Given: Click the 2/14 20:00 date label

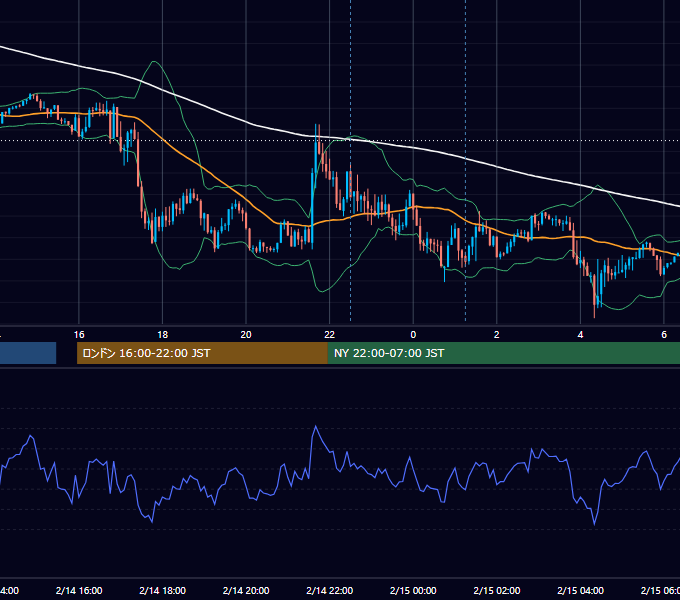Looking at the screenshot, I should tap(246, 590).
